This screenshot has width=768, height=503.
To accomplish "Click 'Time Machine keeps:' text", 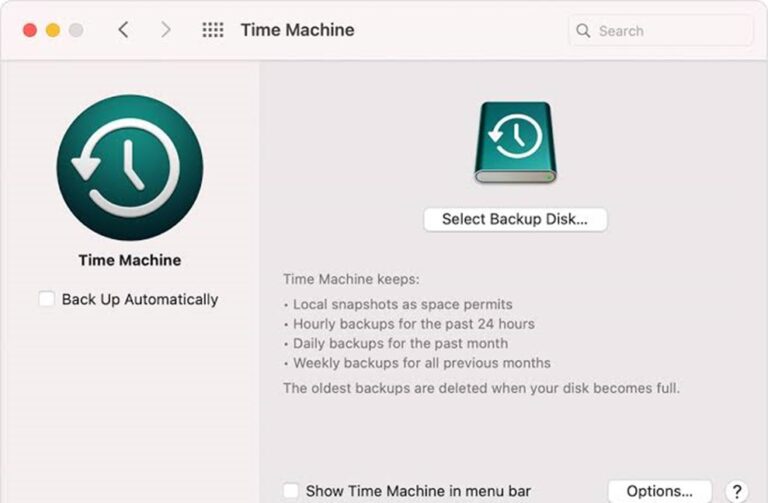I will click(351, 279).
